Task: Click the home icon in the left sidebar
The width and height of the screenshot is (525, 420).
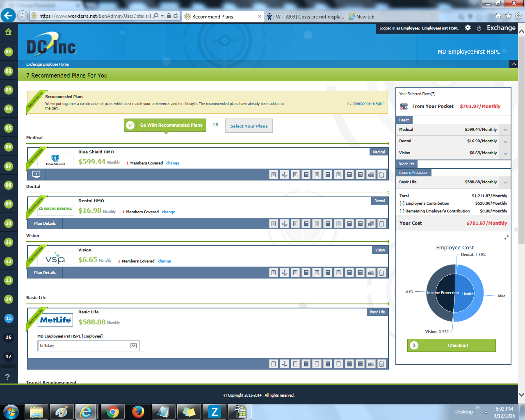Action: (8, 32)
